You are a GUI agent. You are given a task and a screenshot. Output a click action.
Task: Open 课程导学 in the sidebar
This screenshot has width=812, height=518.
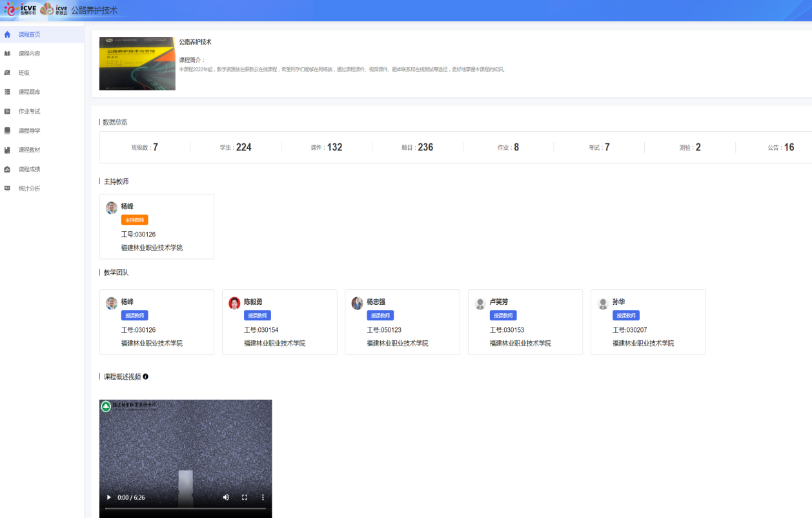click(29, 130)
